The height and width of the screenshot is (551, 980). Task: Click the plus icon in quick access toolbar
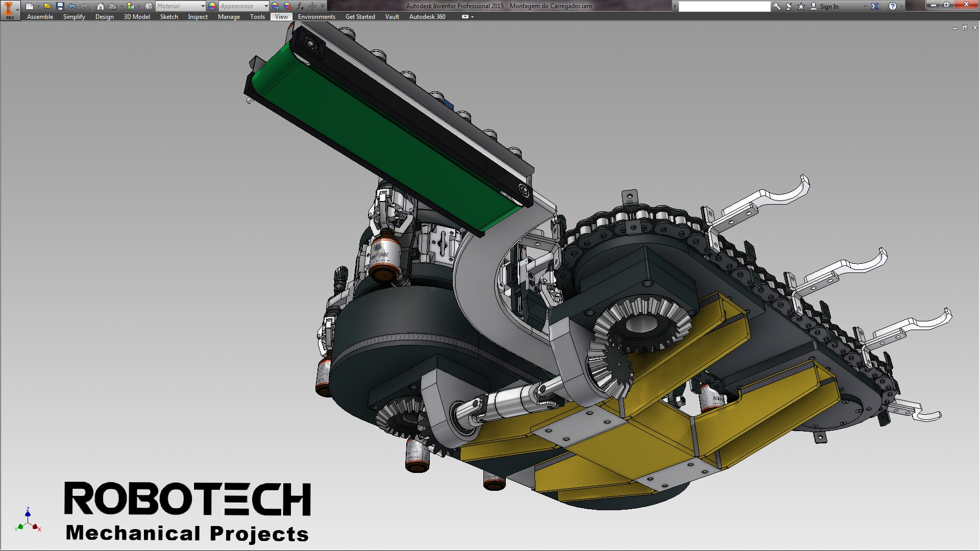point(312,6)
